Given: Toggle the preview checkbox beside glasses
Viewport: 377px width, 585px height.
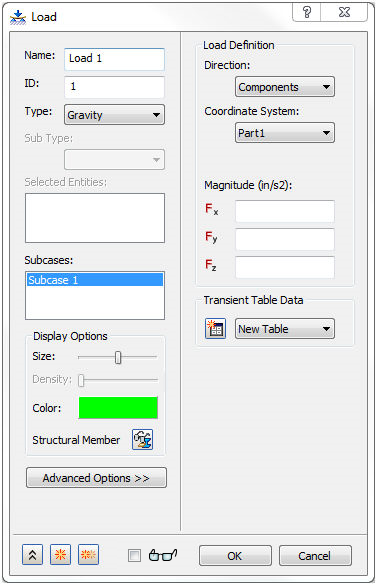Looking at the screenshot, I should (134, 555).
